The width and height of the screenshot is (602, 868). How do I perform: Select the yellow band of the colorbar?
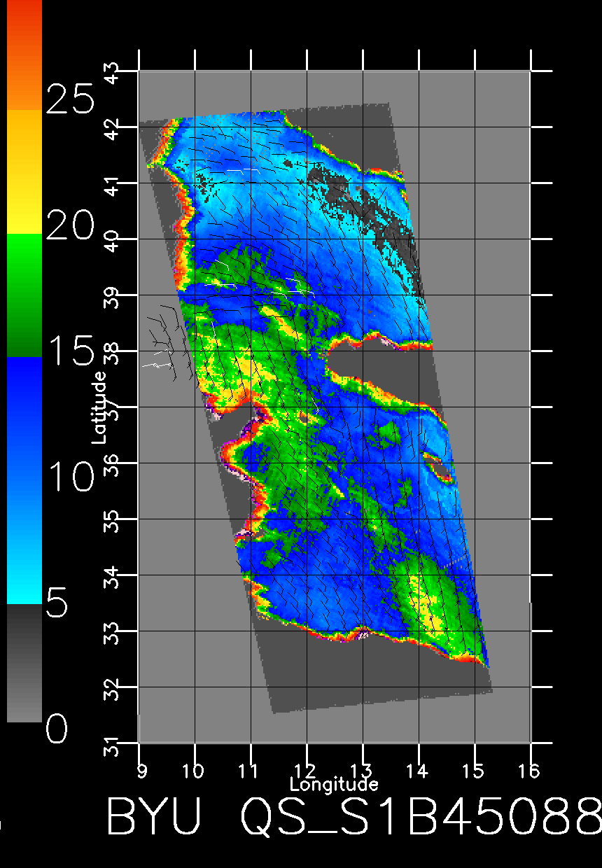pos(24,171)
